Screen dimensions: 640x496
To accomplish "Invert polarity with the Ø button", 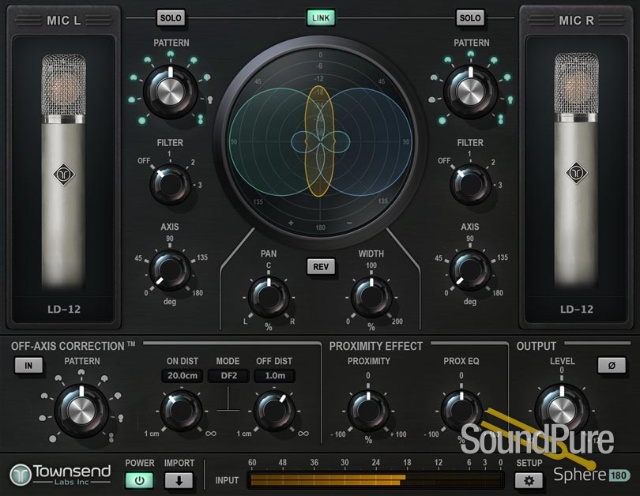I will click(611, 365).
